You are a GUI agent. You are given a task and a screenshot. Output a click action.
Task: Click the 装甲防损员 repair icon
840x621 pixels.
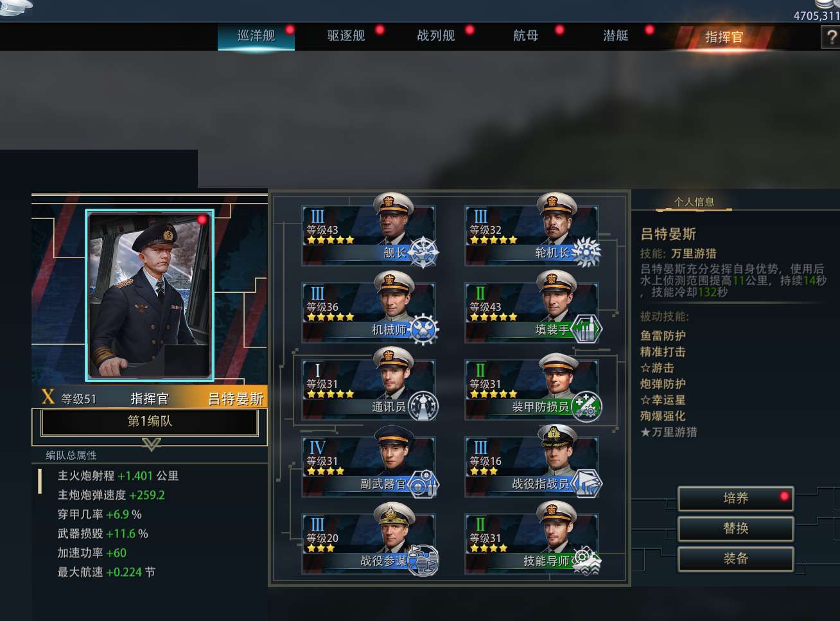click(586, 407)
